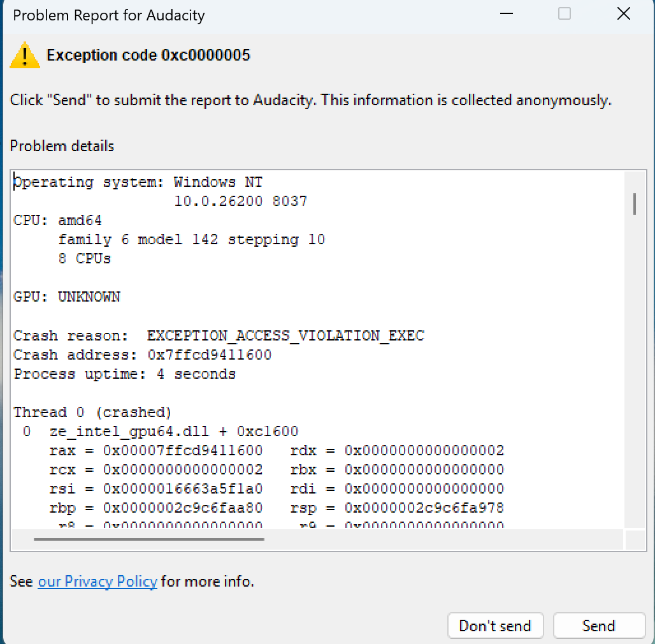Click the maximize window button

tap(565, 14)
